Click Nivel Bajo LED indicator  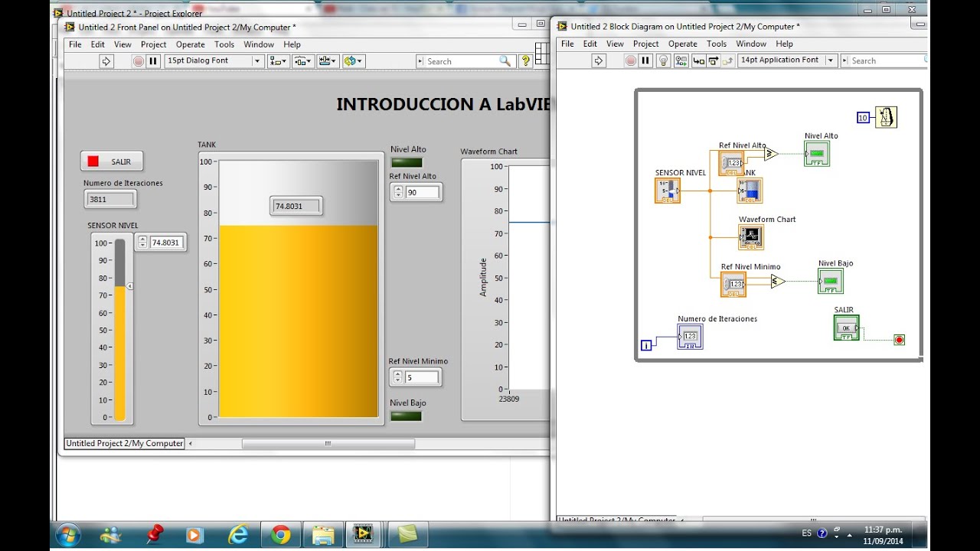(406, 416)
